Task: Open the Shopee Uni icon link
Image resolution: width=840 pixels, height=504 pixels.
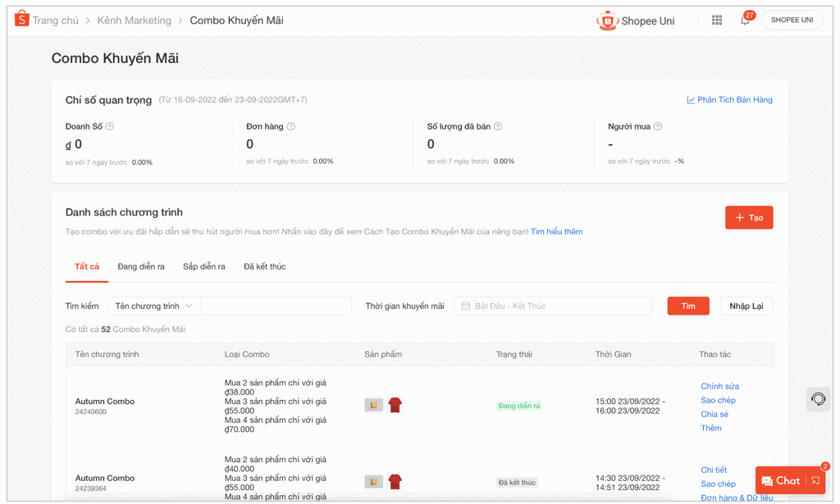Action: (607, 20)
